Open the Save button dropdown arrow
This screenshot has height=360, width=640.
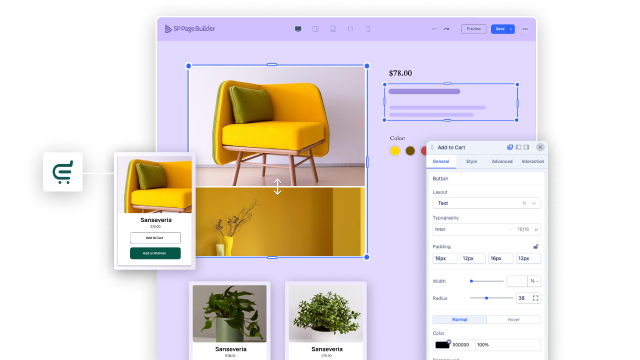511,29
